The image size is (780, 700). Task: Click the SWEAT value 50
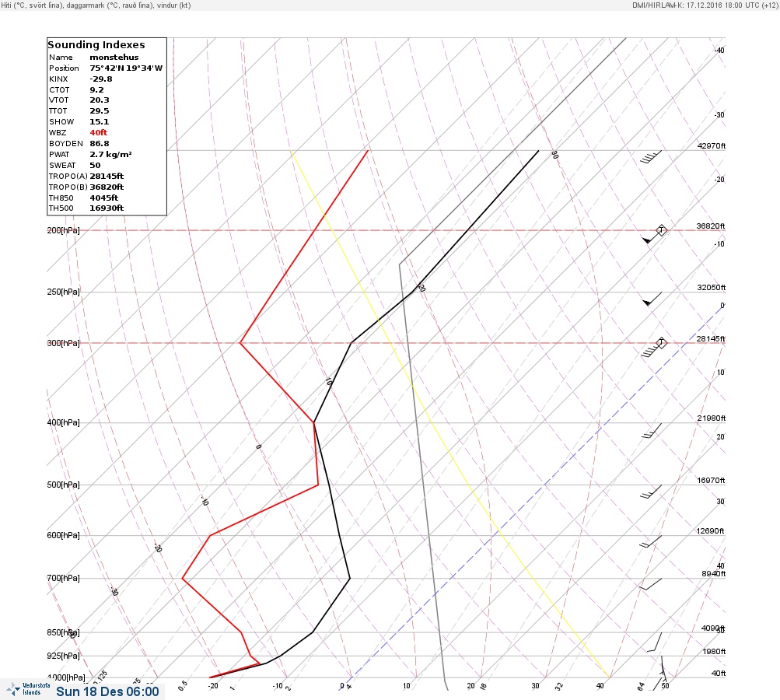pyautogui.click(x=95, y=166)
